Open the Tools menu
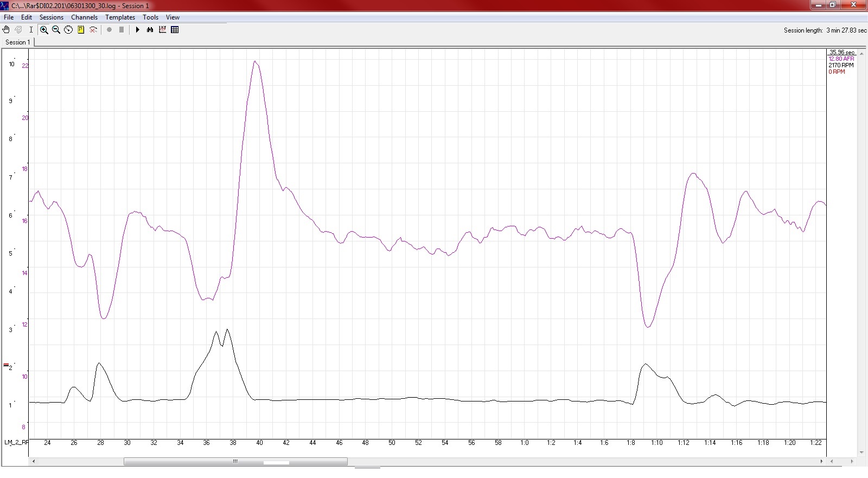The height and width of the screenshot is (478, 868). click(150, 17)
